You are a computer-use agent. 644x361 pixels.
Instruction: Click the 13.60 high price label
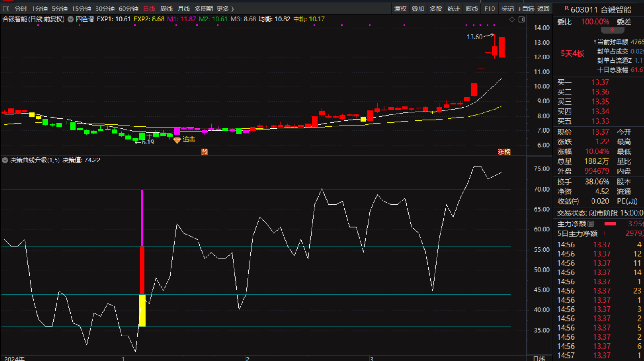click(x=475, y=37)
